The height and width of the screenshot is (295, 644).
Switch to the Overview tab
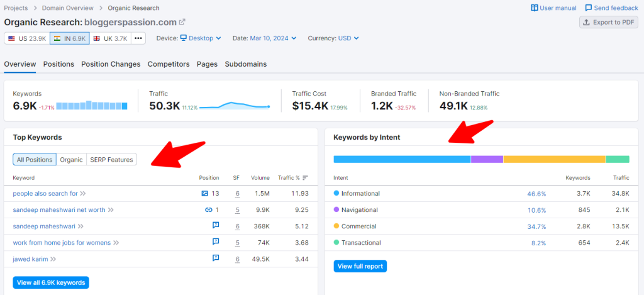[20, 64]
